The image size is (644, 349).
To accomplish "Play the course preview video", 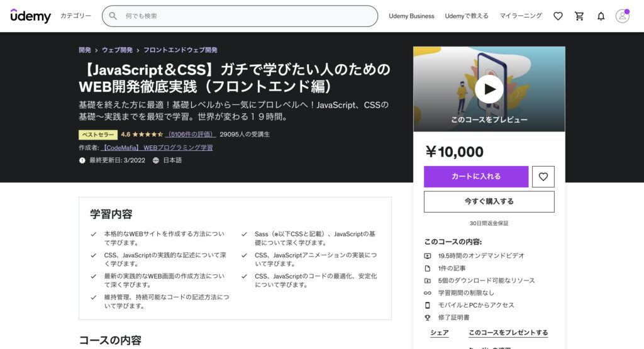I will click(489, 89).
